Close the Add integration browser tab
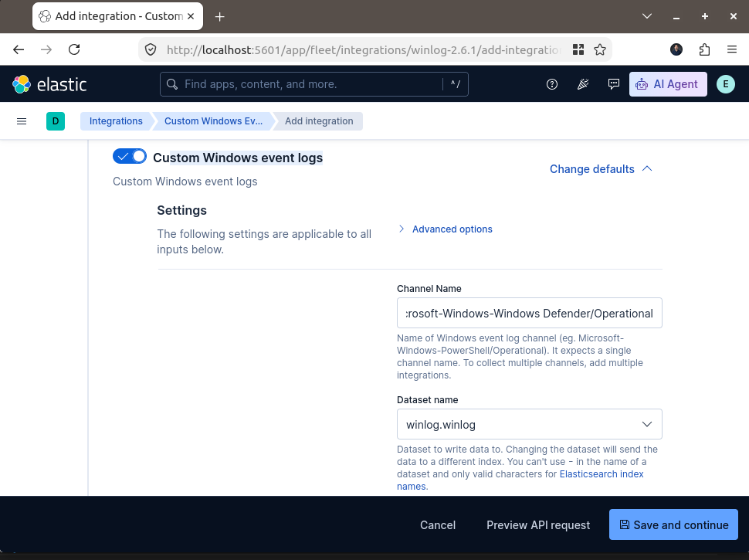 191,16
